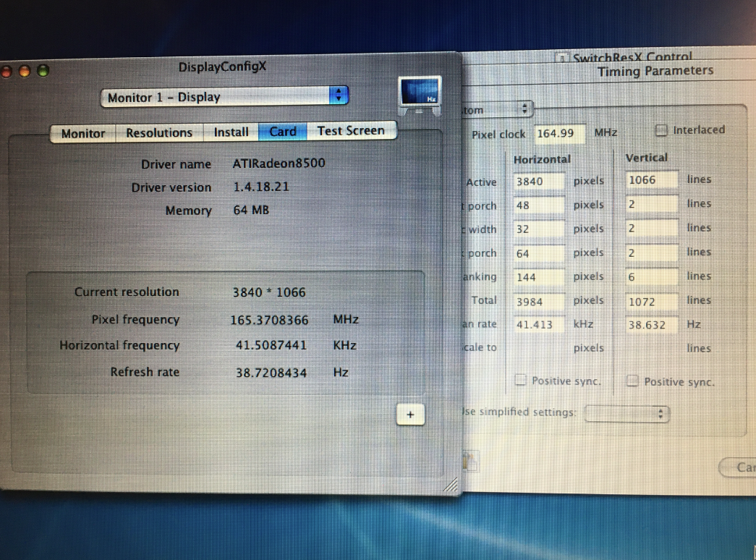Click the Pixel clock field 164.99
The width and height of the screenshot is (756, 560).
(559, 133)
